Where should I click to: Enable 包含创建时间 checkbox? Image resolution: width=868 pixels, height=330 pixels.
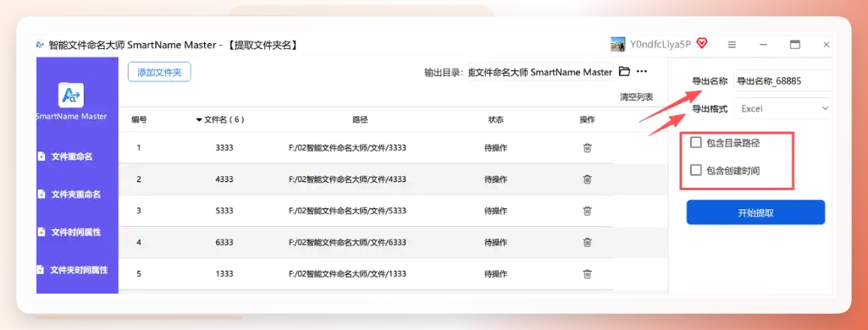(696, 170)
